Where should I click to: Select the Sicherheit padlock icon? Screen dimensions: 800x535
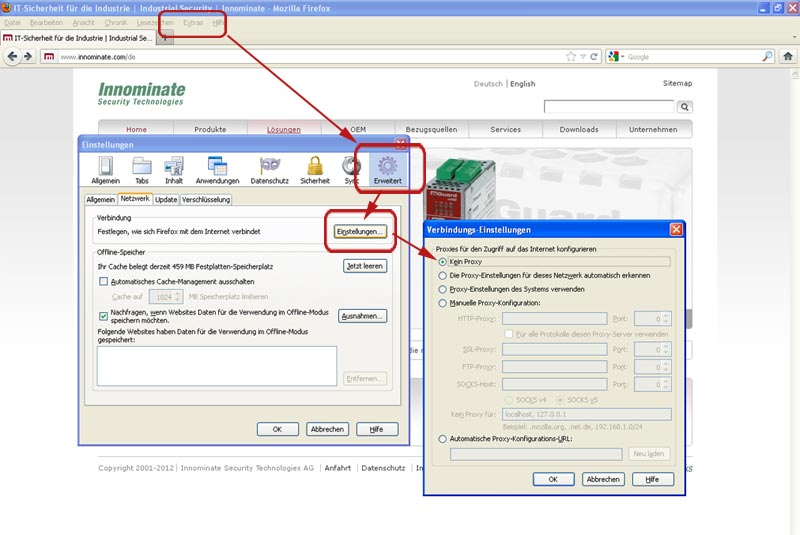point(315,167)
